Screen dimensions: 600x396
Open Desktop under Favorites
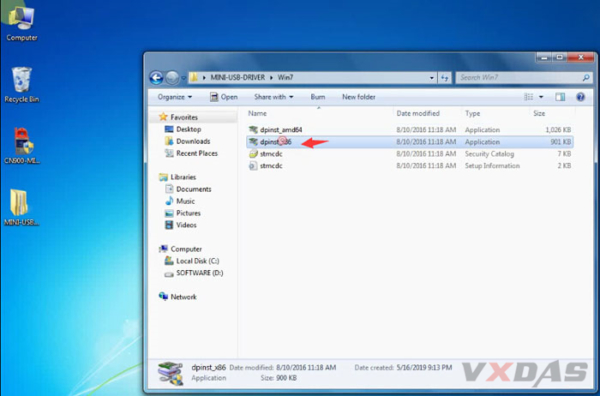click(189, 129)
